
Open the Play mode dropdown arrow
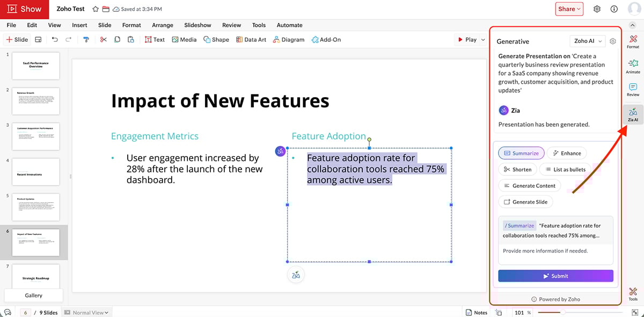pos(482,39)
